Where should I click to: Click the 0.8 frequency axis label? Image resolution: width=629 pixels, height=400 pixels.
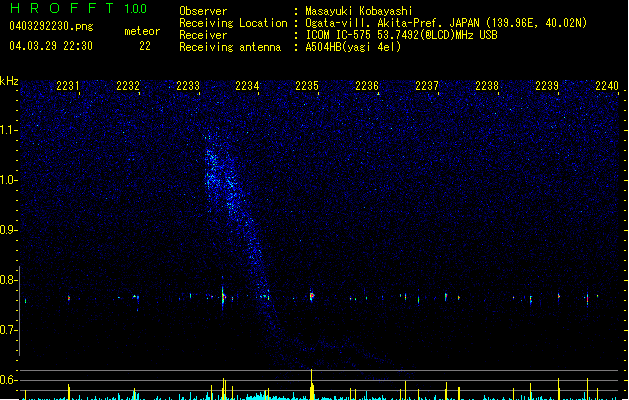(8, 280)
